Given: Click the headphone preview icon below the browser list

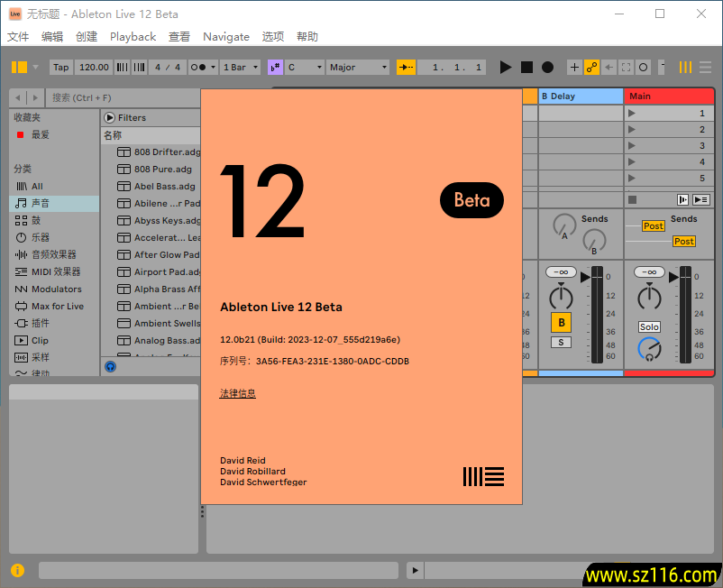Looking at the screenshot, I should [x=110, y=366].
